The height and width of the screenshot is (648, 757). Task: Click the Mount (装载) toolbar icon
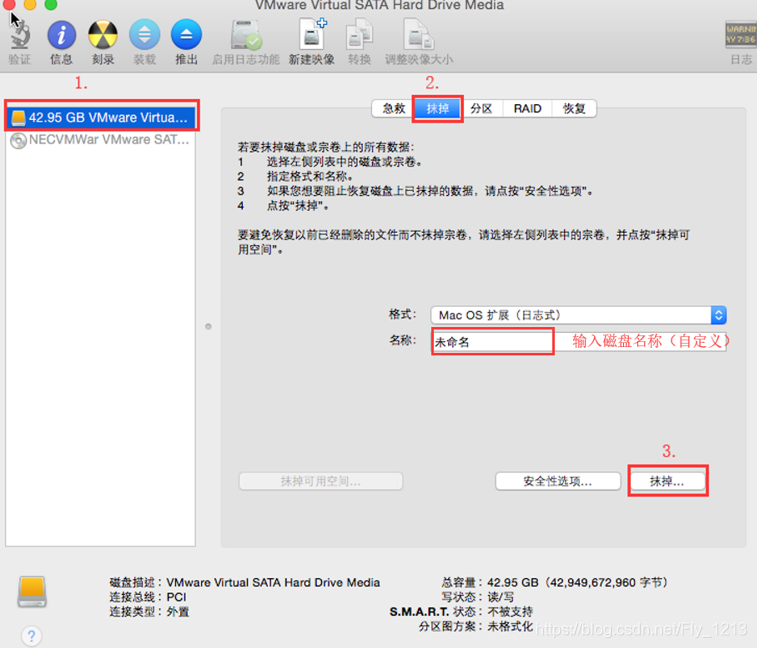(x=144, y=35)
